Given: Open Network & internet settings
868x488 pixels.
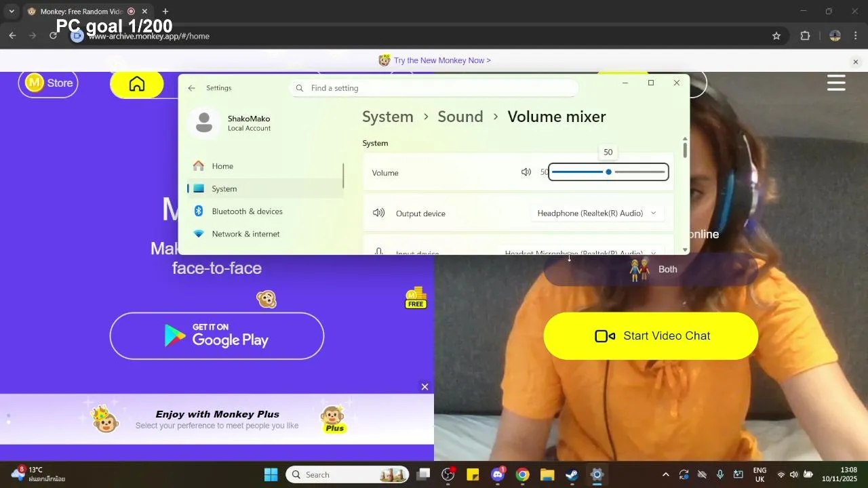Looking at the screenshot, I should [x=264, y=234].
